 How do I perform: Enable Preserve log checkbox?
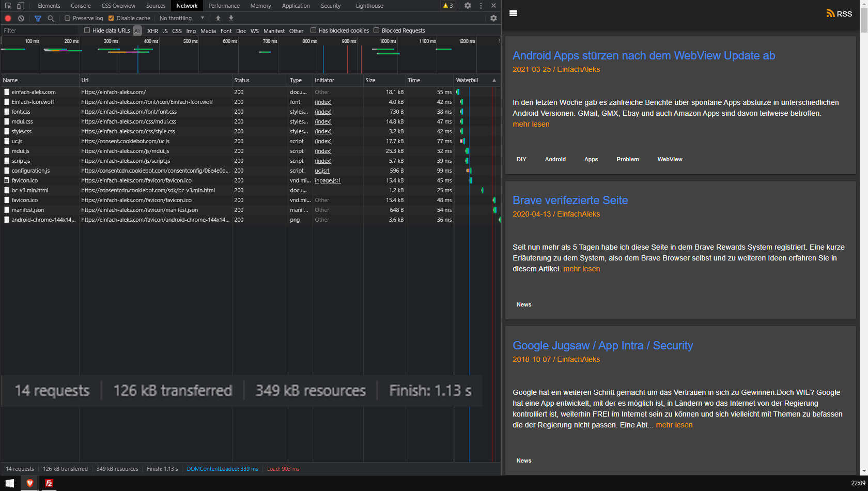[x=67, y=18]
